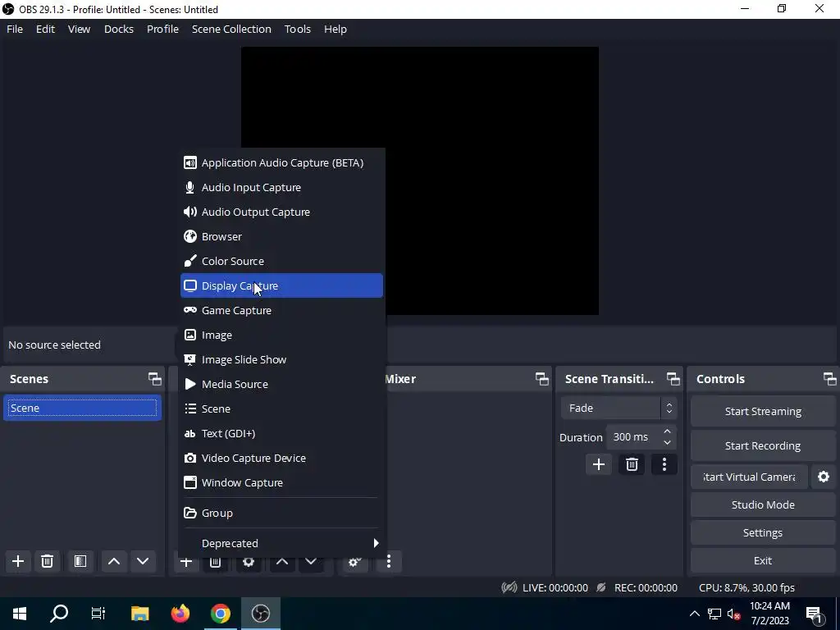Viewport: 840px width, 630px height.
Task: Click the gamepad icon beside Game Capture
Action: 190,310
